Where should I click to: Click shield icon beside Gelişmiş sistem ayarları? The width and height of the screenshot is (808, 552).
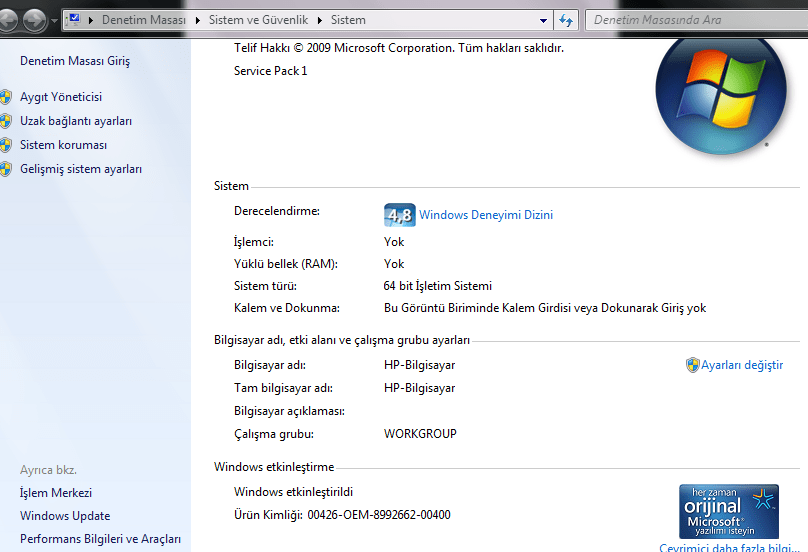(6, 169)
